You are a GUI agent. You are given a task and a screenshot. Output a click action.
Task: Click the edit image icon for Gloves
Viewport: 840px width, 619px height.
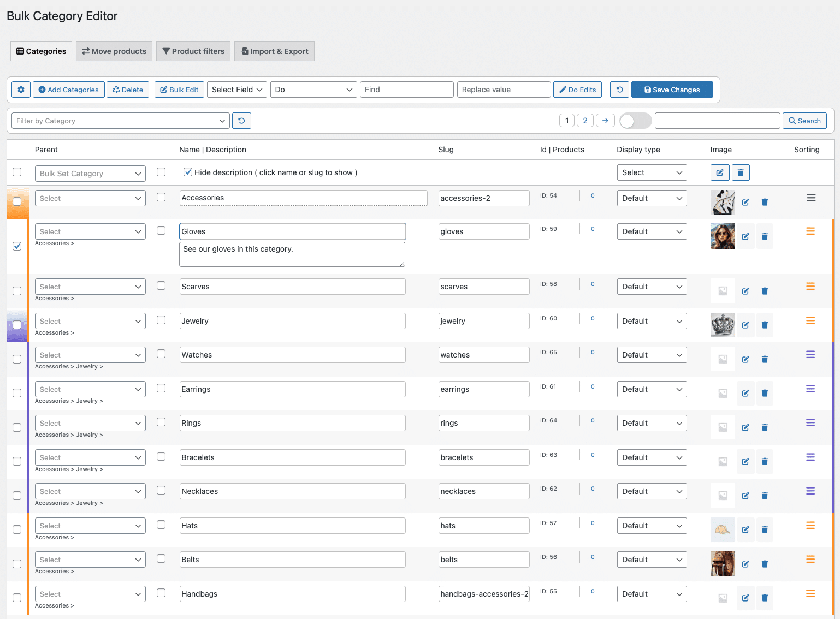[x=745, y=236]
